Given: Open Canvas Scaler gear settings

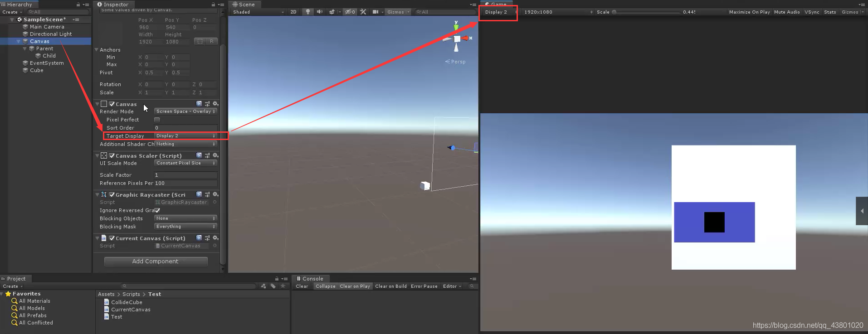Looking at the screenshot, I should (x=215, y=155).
